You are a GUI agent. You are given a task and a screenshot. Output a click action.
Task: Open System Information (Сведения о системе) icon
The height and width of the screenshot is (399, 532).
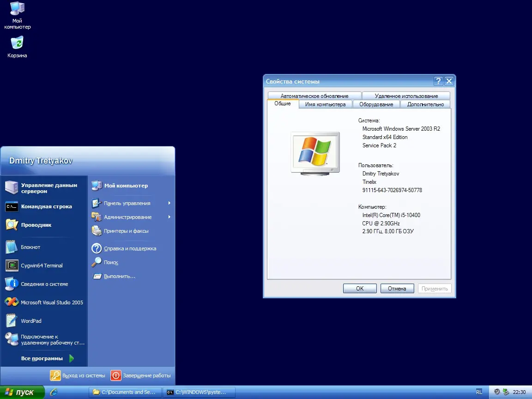coord(12,284)
